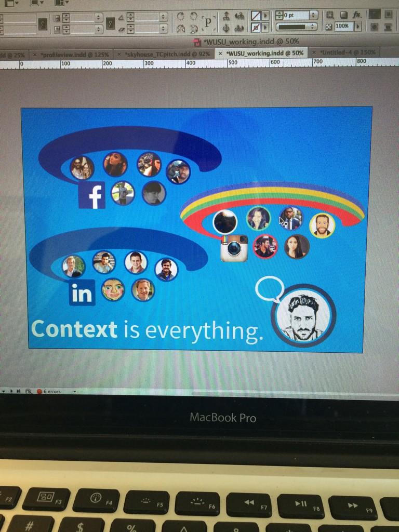Screen dimensions: 399x532
Task: Click the "6 errors" preflight status text
Action: [x=52, y=392]
